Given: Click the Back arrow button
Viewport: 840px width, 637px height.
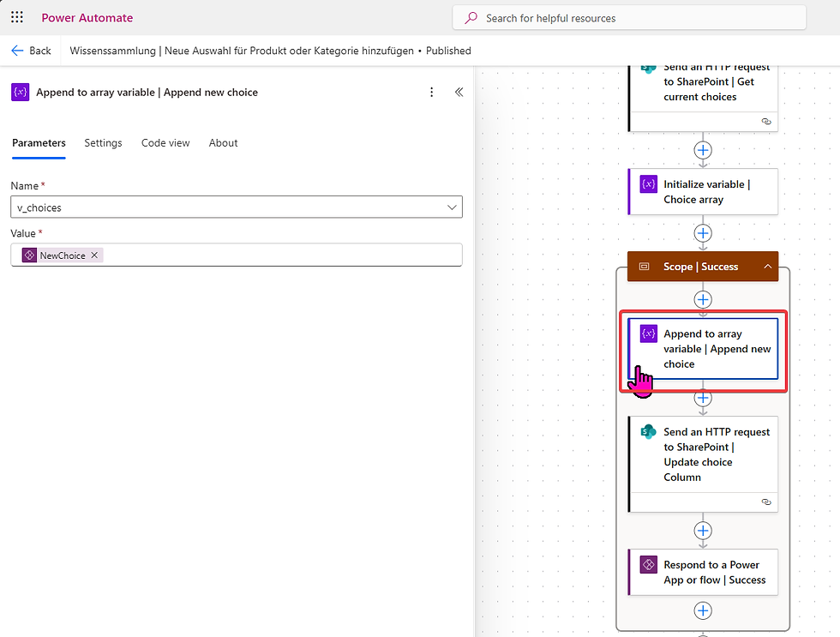Looking at the screenshot, I should [31, 51].
